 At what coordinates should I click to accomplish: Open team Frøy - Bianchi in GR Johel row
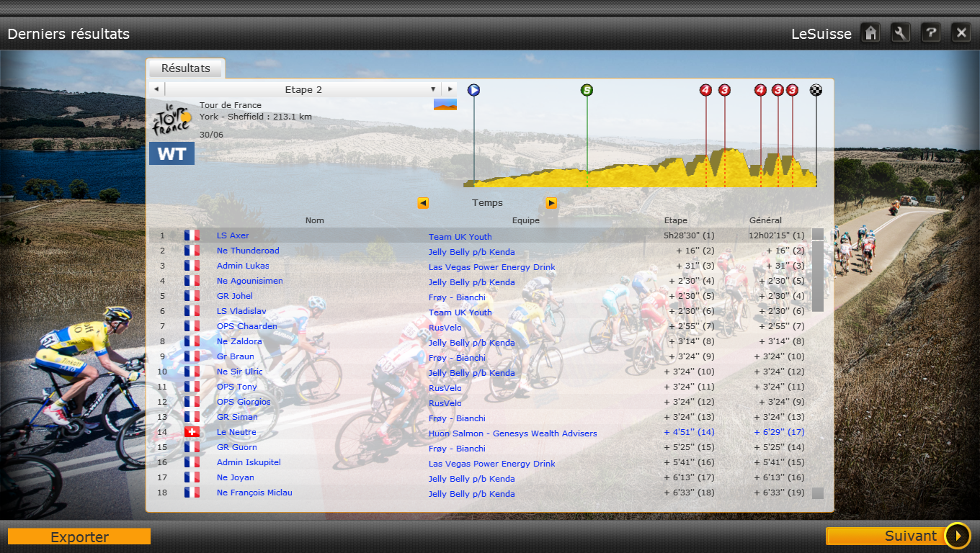point(457,297)
